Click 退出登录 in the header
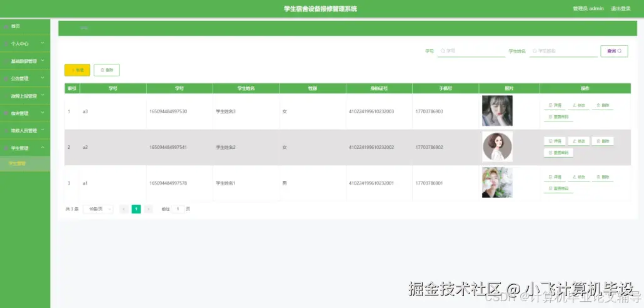Image resolution: width=644 pixels, height=308 pixels. (x=620, y=9)
